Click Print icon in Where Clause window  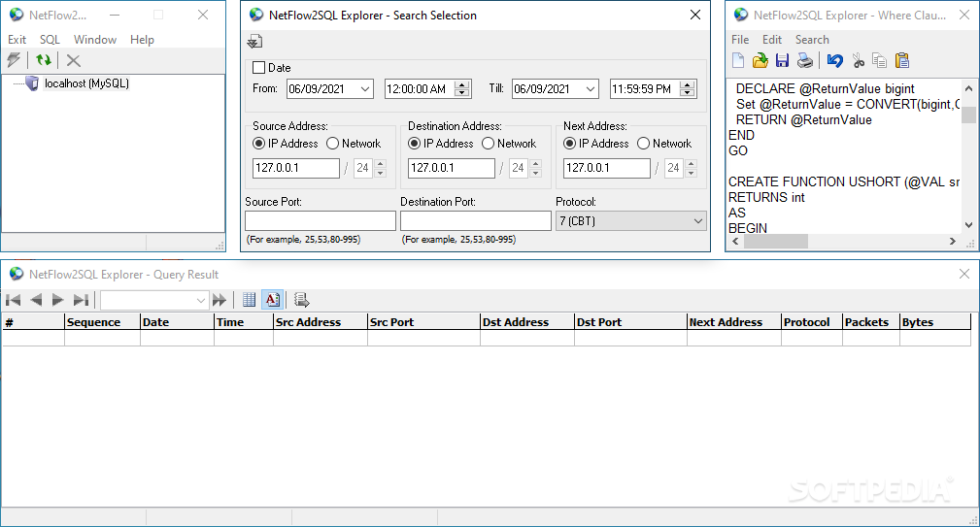click(805, 60)
